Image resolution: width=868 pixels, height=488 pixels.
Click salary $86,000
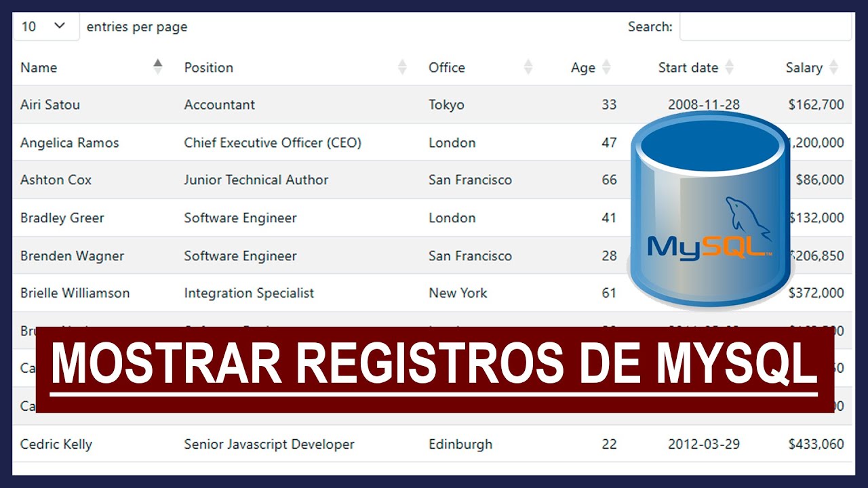(821, 180)
